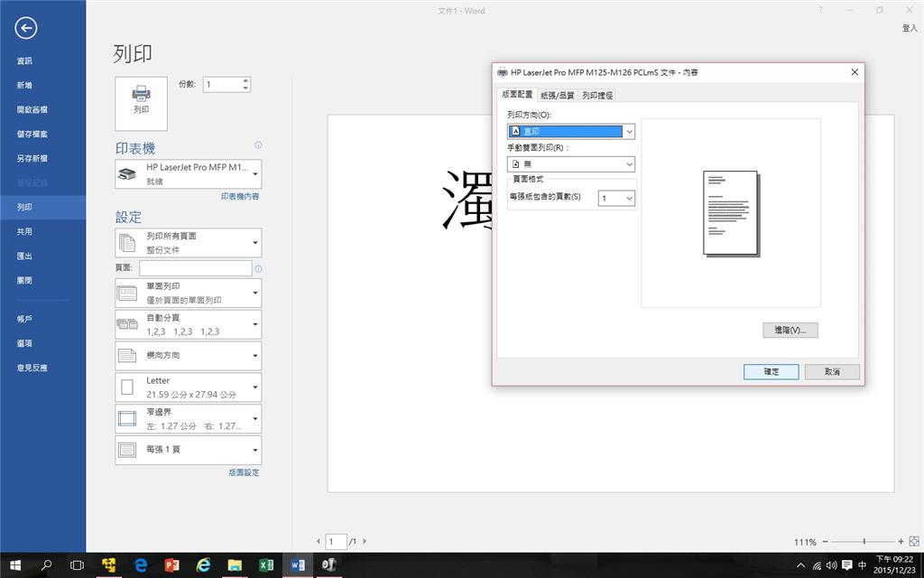The height and width of the screenshot is (578, 924).
Task: Click the 取消 button in the dialog
Action: click(832, 371)
